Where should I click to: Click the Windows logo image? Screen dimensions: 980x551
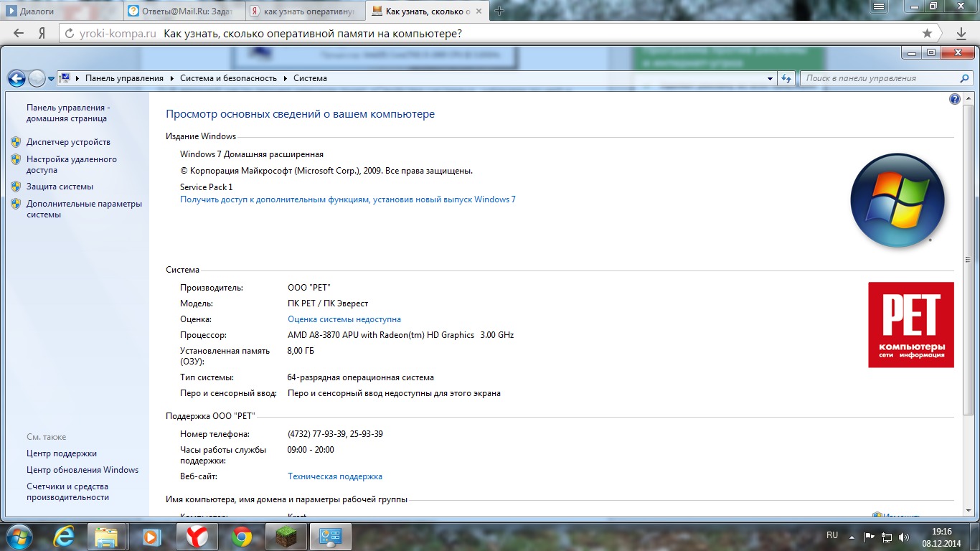click(x=897, y=200)
